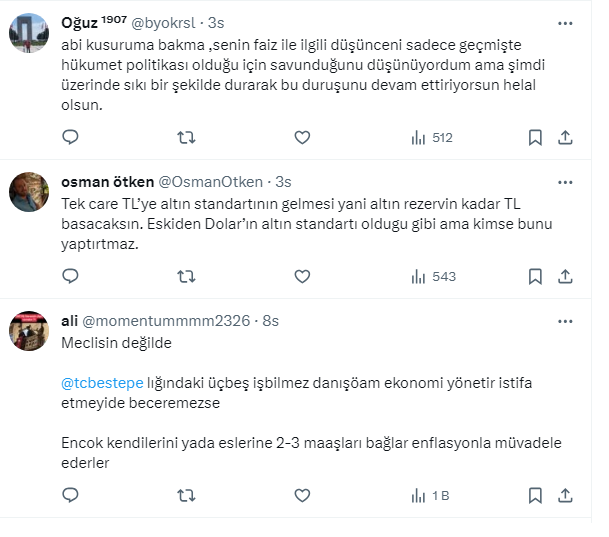Share Oğuz's tweet

pyautogui.click(x=564, y=137)
